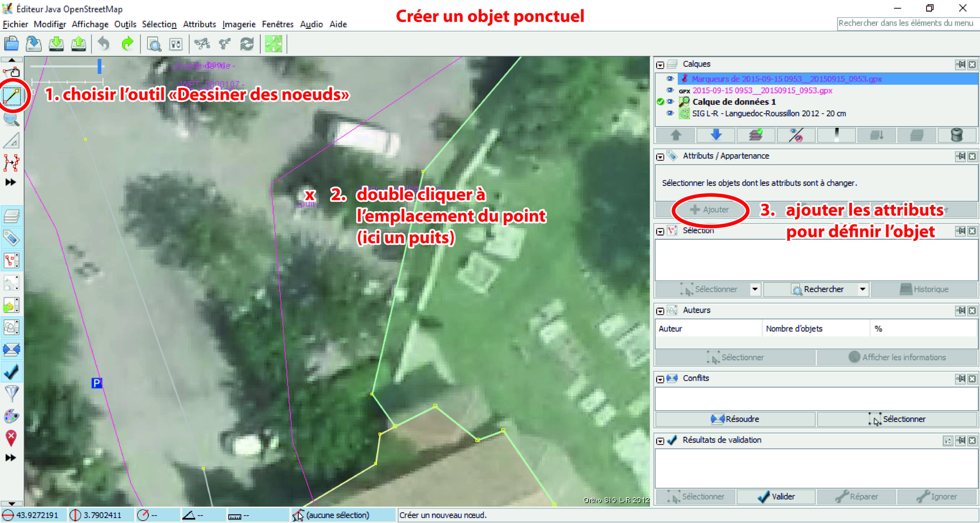Image resolution: width=980 pixels, height=523 pixels.
Task: Click the Download map data icon
Action: [x=56, y=44]
